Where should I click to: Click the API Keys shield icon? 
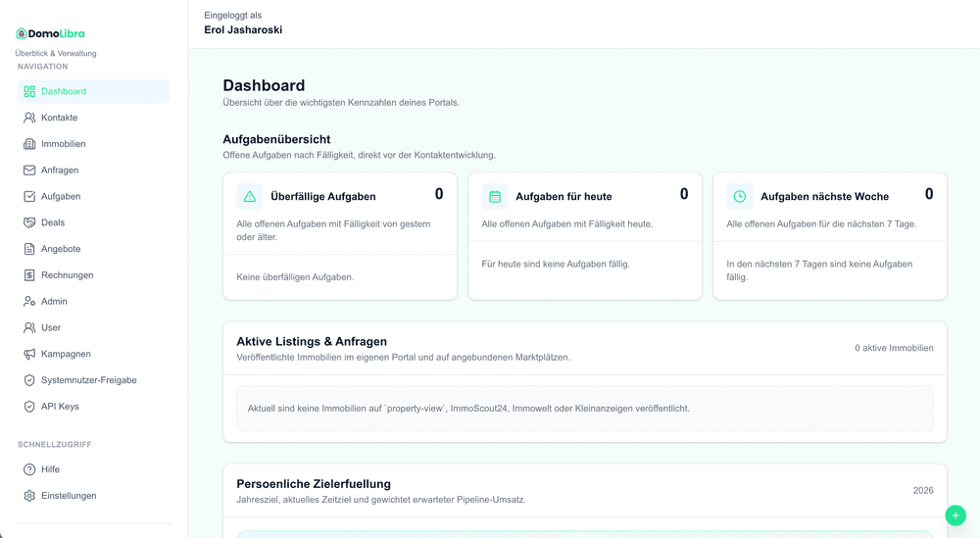coord(29,407)
